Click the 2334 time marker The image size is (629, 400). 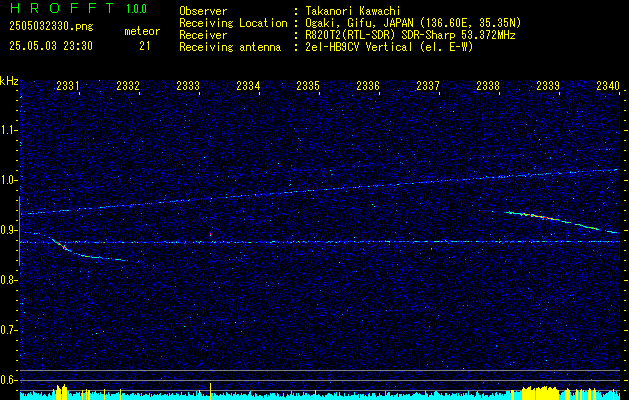tap(248, 85)
